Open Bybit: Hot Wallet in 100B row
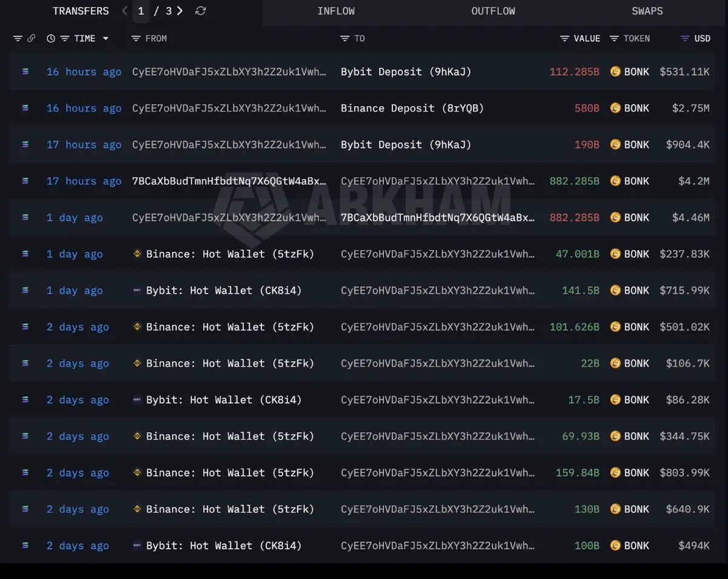Viewport: 728px width, 579px height. point(224,546)
